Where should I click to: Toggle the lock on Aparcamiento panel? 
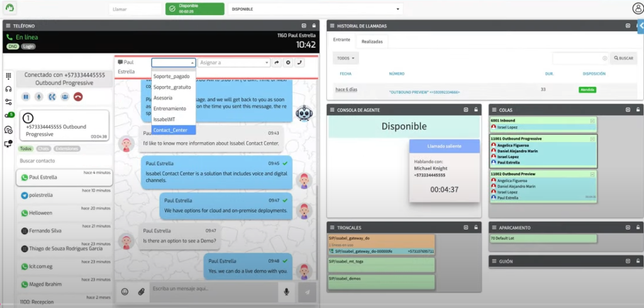click(638, 228)
